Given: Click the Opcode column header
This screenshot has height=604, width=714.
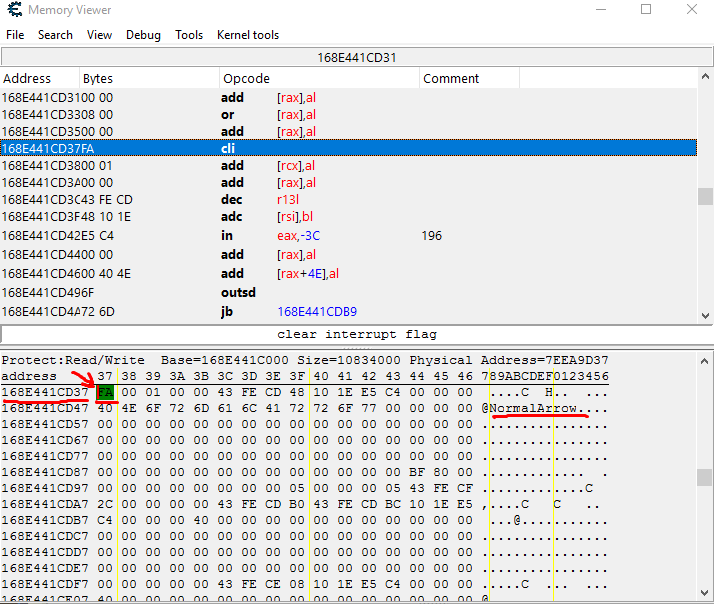Looking at the screenshot, I should (319, 78).
